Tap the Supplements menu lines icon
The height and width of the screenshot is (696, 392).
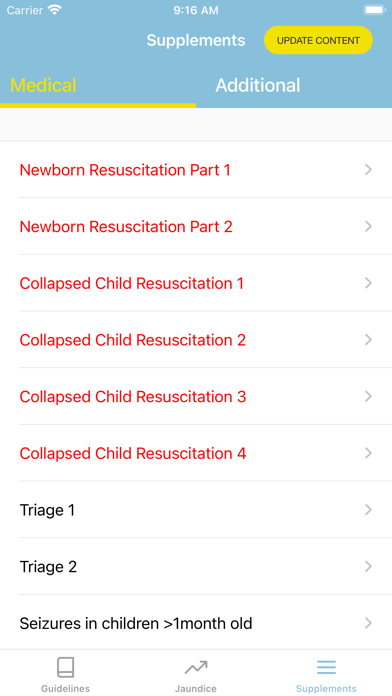pyautogui.click(x=326, y=667)
